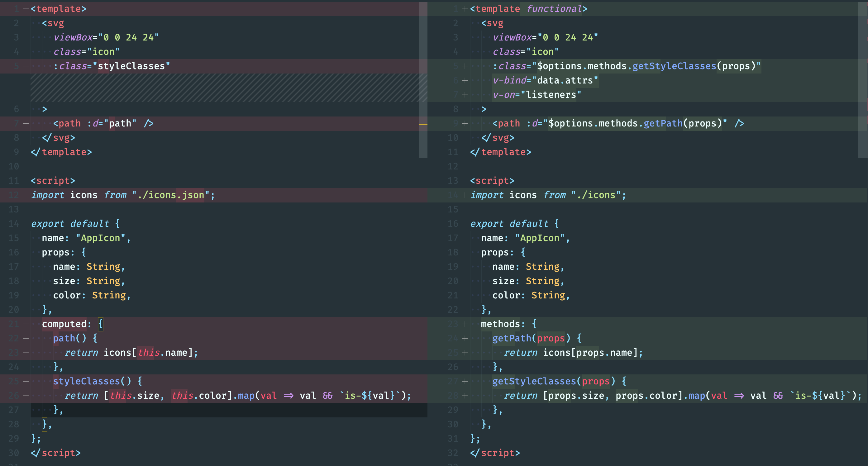Click minus marker beside styleClasses() { line
Image resolution: width=868 pixels, height=466 pixels.
point(26,381)
